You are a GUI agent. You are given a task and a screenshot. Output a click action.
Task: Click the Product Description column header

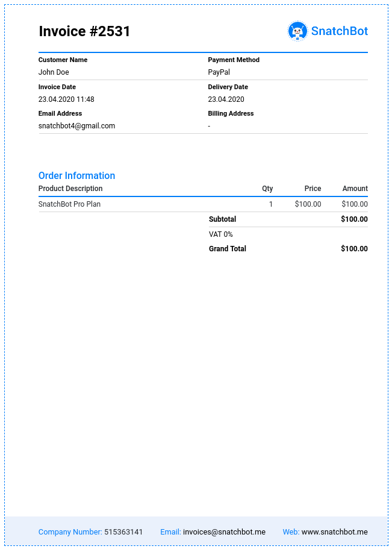pyautogui.click(x=70, y=189)
